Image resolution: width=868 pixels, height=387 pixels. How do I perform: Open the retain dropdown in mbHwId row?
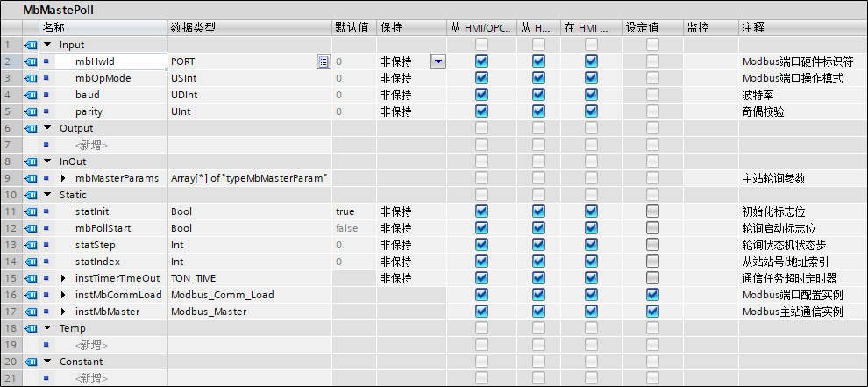[438, 61]
